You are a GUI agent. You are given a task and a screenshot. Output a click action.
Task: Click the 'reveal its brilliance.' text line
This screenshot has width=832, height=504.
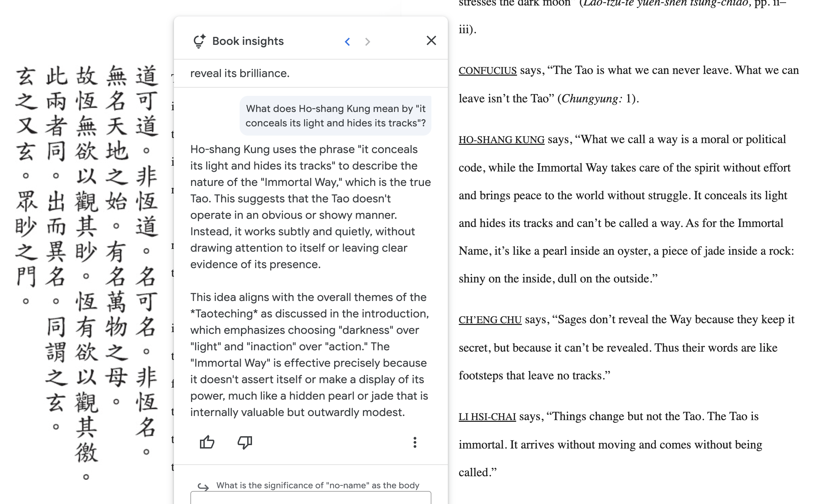click(x=240, y=73)
